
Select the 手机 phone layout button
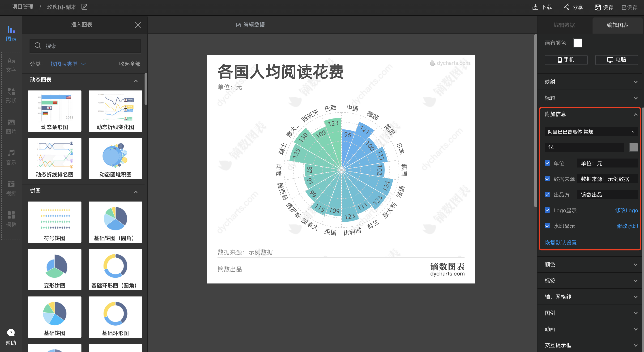click(566, 60)
